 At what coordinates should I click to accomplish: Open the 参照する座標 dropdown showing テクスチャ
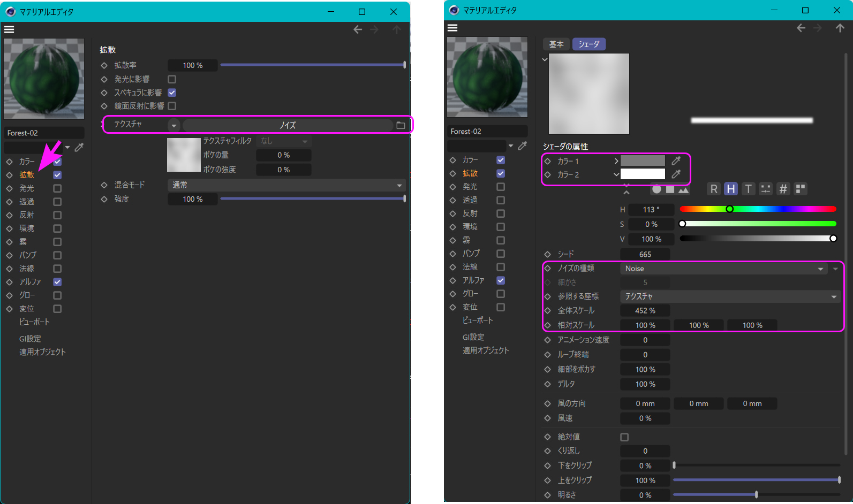(x=730, y=296)
